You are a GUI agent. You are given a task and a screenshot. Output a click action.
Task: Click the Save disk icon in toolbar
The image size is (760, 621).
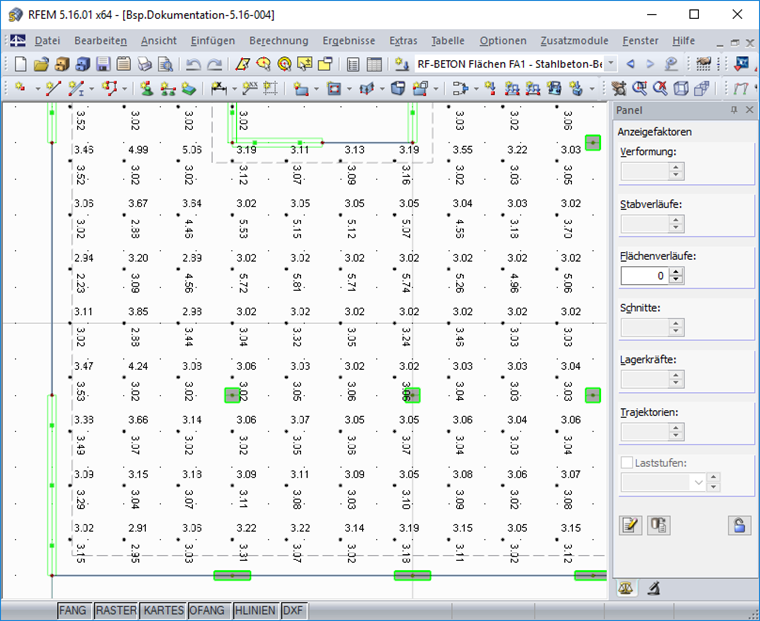point(103,64)
